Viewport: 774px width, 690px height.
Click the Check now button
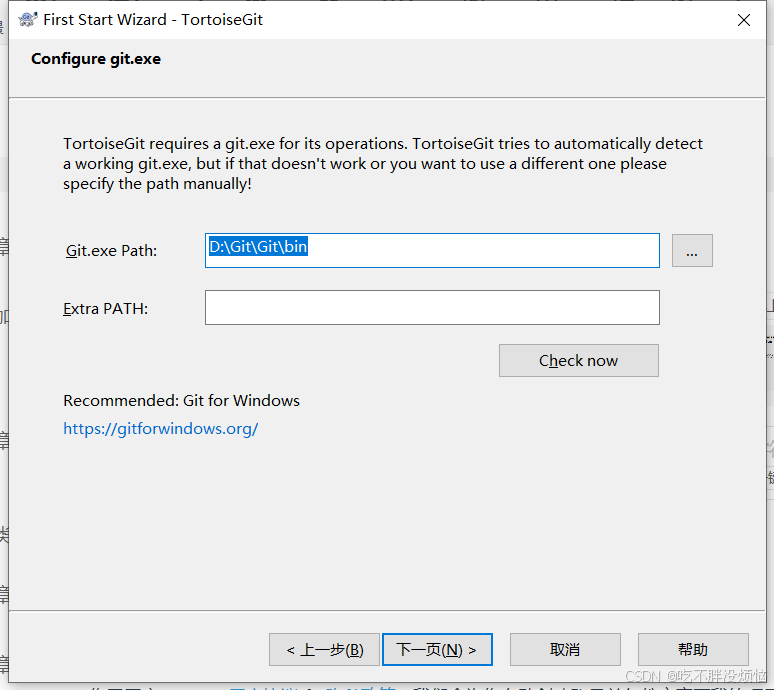[579, 360]
